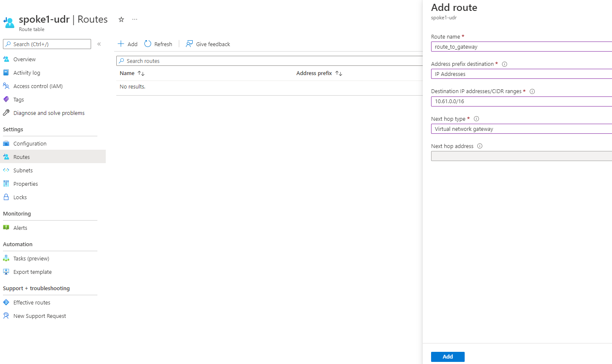This screenshot has height=364, width=612.
Task: Sort by Address prefix column arrows
Action: click(x=339, y=73)
